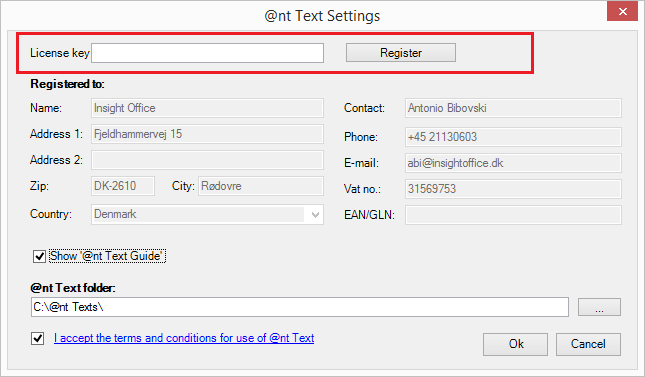Click the City field showing Rødovre
Viewport: 645px width, 377px height.
pos(261,186)
